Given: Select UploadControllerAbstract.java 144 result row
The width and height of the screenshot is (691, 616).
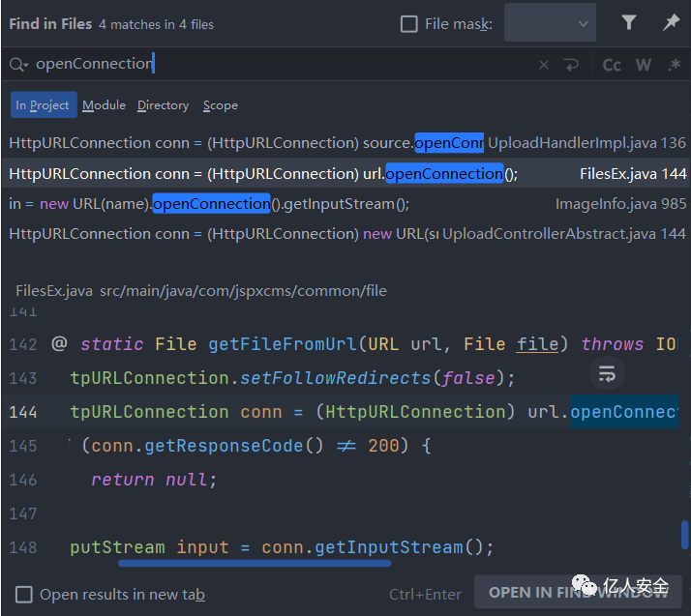Looking at the screenshot, I should tap(345, 234).
